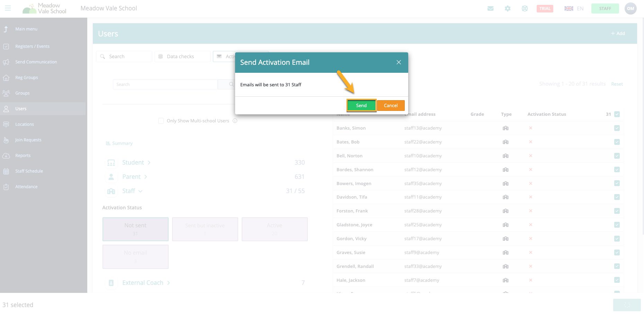This screenshot has height=314, width=644.
Task: Cancel the Send Activation Email dialog
Action: [391, 105]
